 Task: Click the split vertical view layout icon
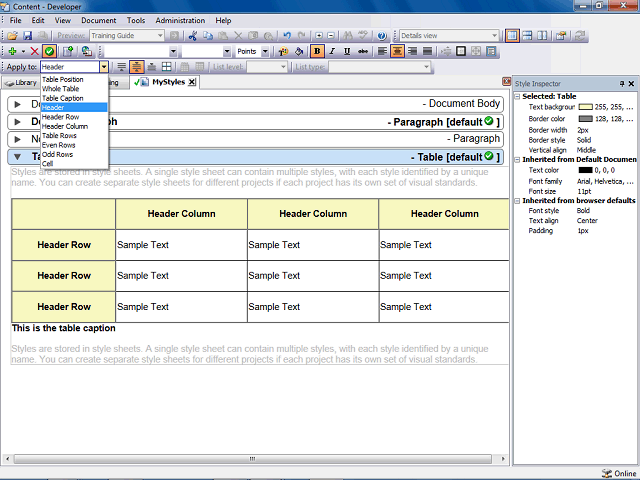pyautogui.click(x=542, y=36)
